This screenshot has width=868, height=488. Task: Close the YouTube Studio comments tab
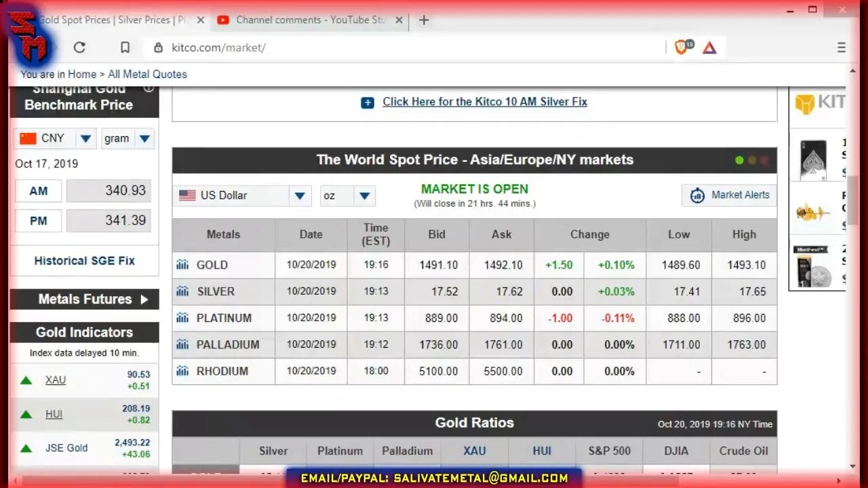(399, 20)
